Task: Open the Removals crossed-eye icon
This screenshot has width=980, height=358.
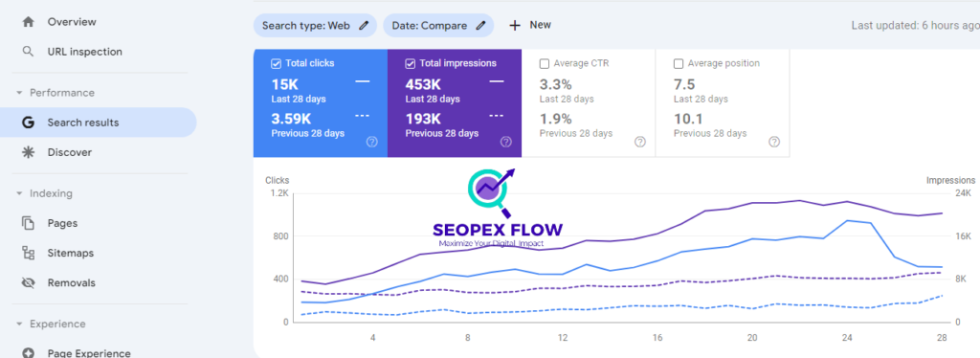Action: pos(28,283)
